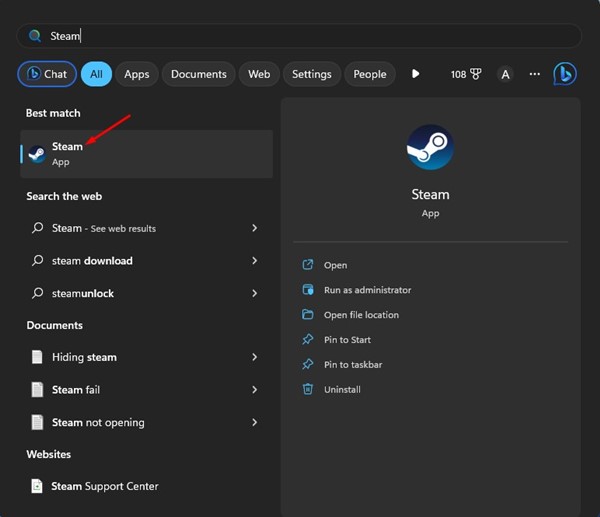The width and height of the screenshot is (600, 517).
Task: Expand the steamunlock suggestion chevron
Action: (254, 293)
